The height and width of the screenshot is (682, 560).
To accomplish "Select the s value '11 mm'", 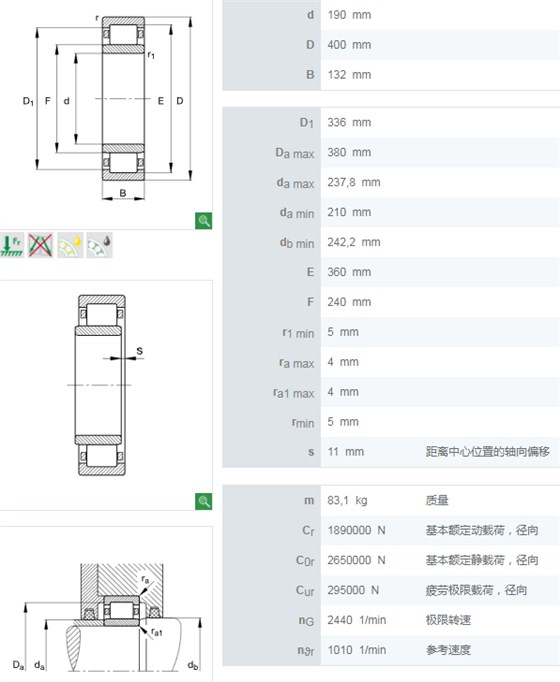I will [346, 452].
